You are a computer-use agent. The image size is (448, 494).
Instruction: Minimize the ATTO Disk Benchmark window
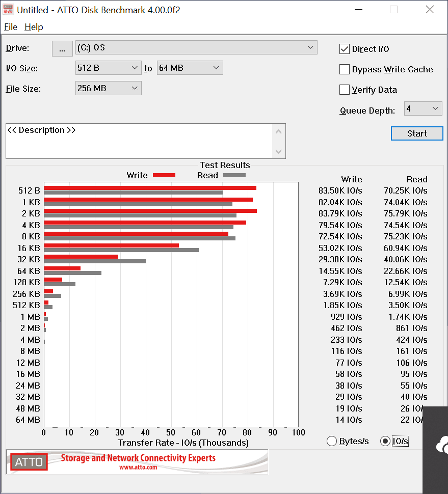click(x=358, y=10)
